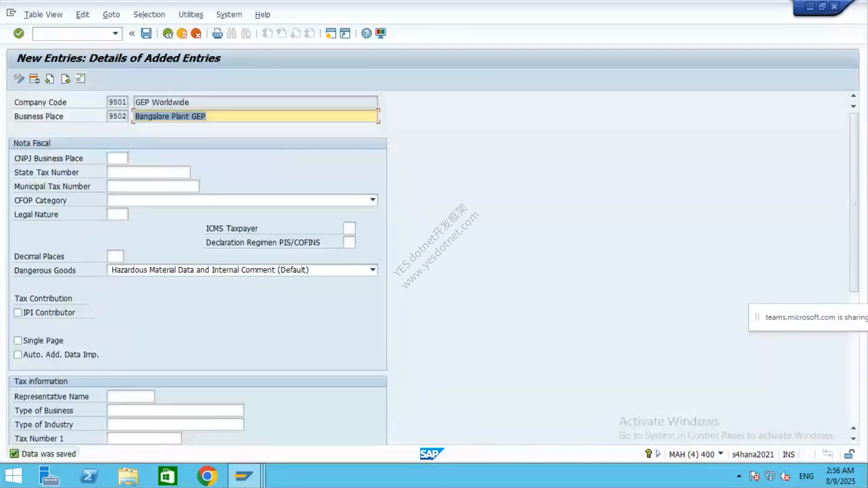Screen dimensions: 868x488
Task: Click the Print icon in toolbar
Action: tap(217, 33)
